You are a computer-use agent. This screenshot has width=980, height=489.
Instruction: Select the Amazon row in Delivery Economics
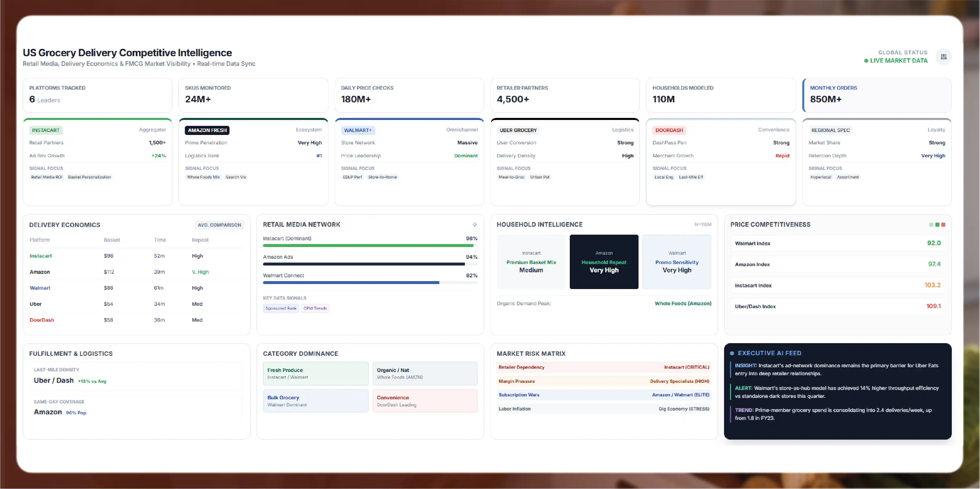137,272
